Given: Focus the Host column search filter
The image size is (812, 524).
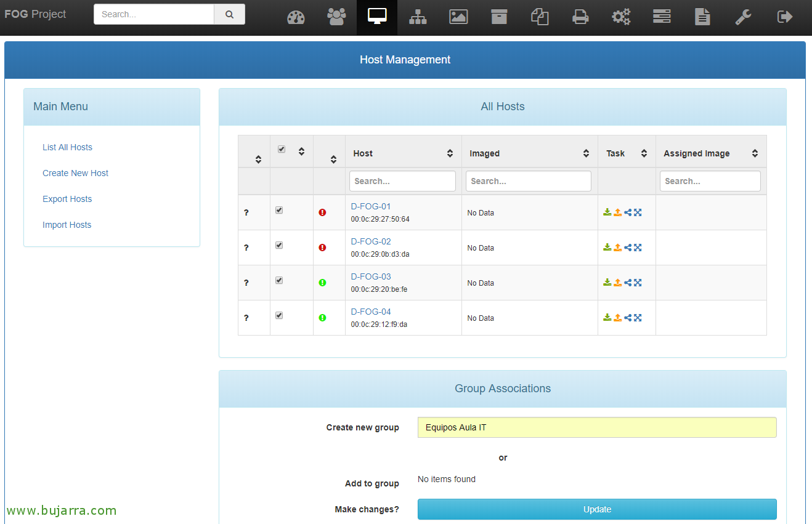Looking at the screenshot, I should click(x=402, y=181).
